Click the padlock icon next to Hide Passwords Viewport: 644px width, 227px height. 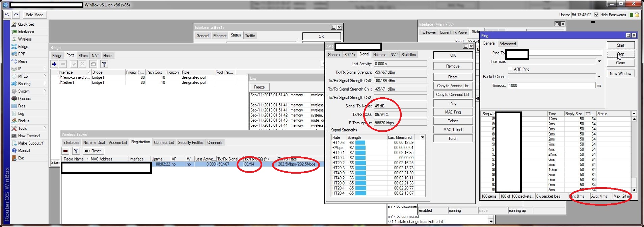(x=637, y=15)
